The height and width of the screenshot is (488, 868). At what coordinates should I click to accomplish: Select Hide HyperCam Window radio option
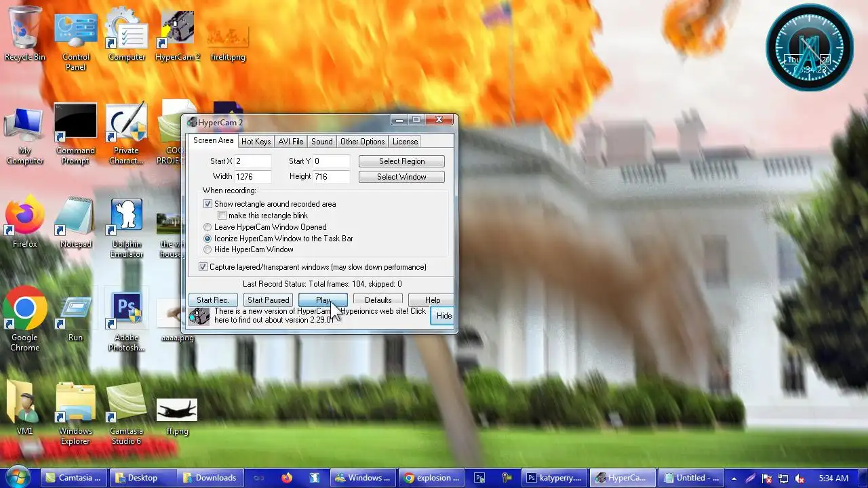pos(208,249)
